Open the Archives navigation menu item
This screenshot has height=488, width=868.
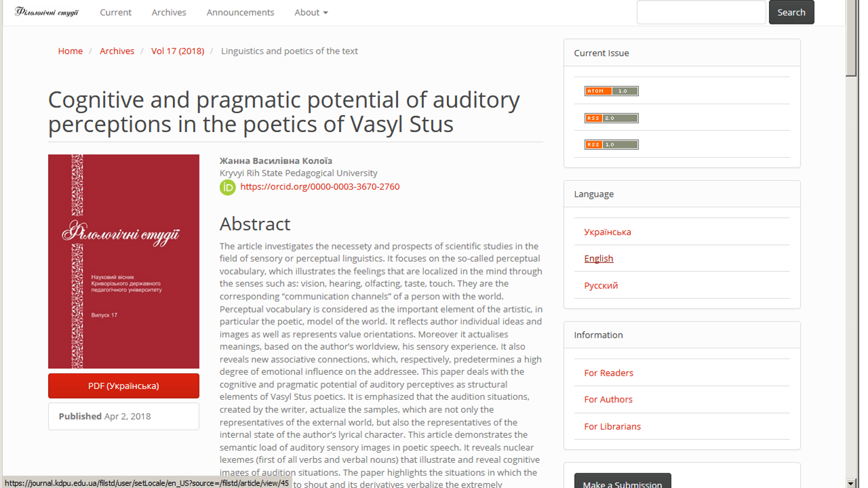point(169,12)
